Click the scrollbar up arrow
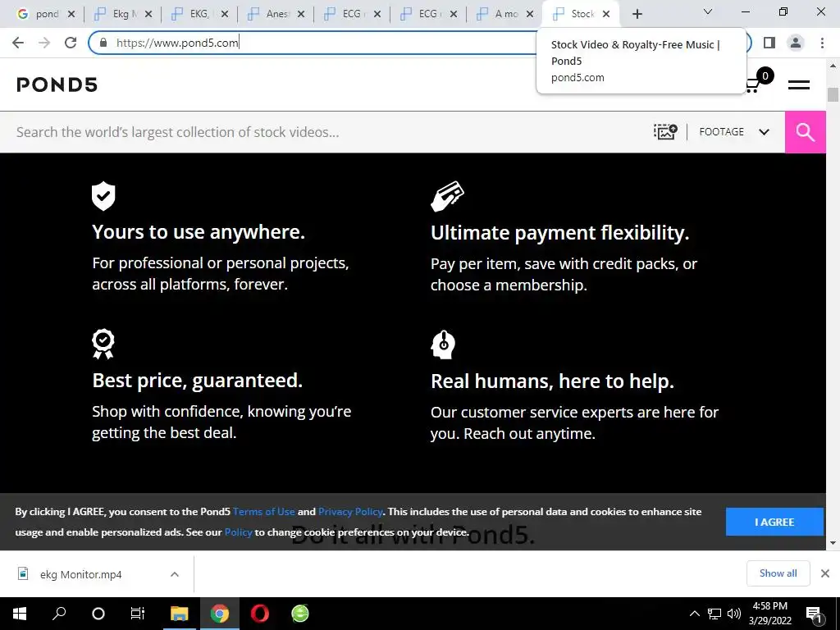This screenshot has height=630, width=840. click(833, 66)
